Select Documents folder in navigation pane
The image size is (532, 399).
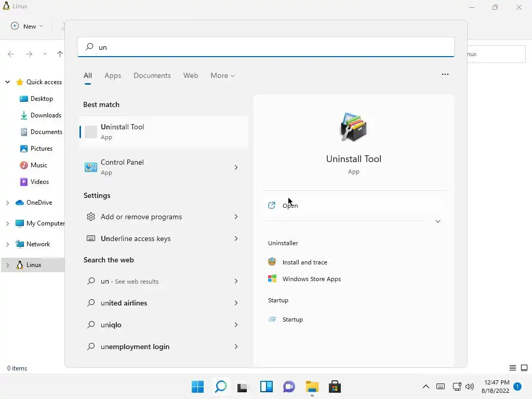[41, 132]
